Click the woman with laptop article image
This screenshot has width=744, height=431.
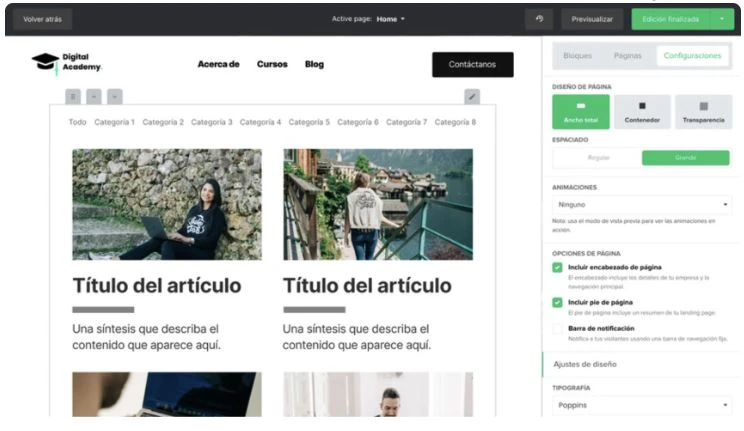click(x=167, y=205)
